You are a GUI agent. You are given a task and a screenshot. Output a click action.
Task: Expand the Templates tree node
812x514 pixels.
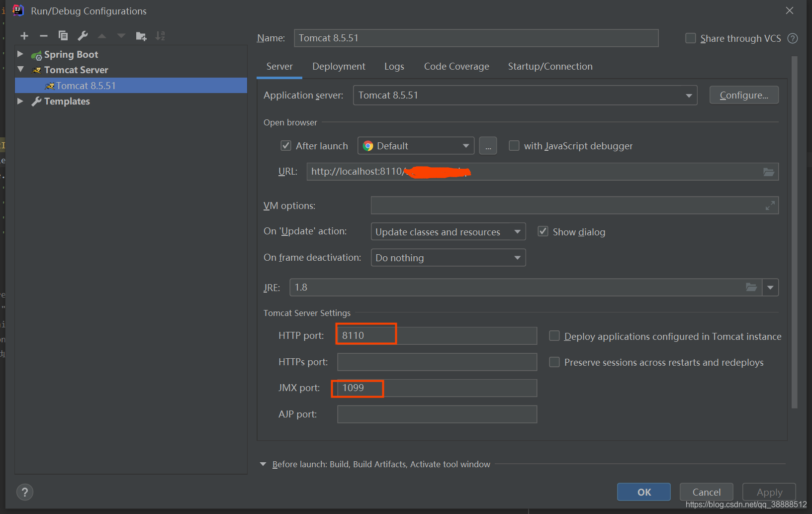tap(20, 101)
